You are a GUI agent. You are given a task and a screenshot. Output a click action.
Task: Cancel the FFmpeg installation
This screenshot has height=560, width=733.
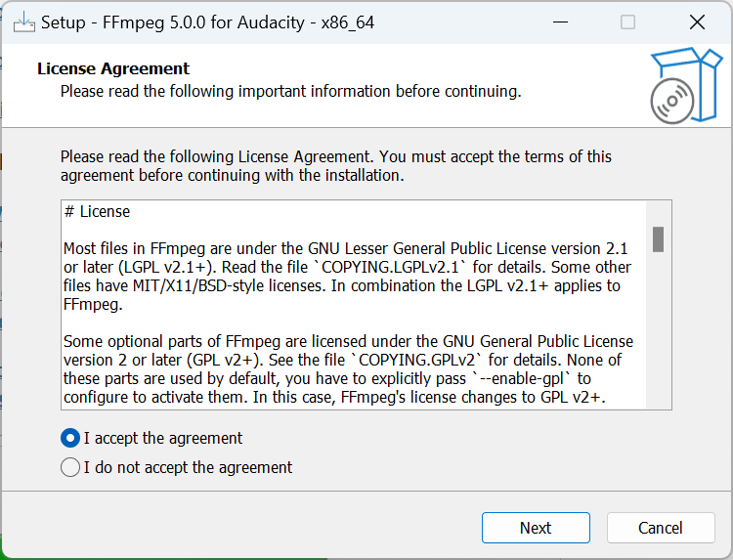click(661, 528)
